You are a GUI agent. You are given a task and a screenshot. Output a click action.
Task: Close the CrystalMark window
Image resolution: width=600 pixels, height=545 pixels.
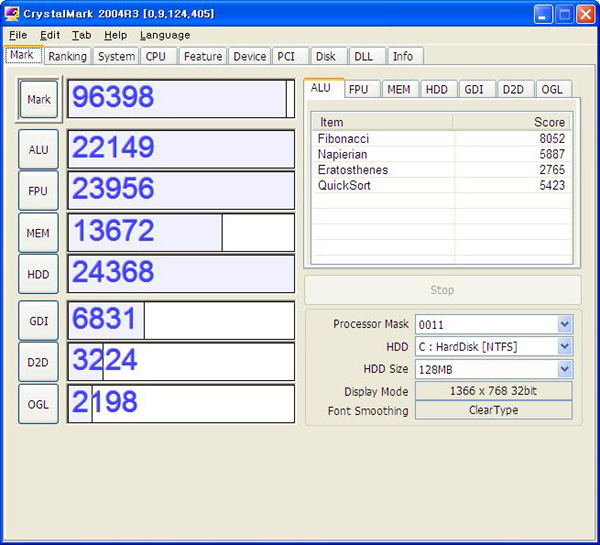coord(585,15)
